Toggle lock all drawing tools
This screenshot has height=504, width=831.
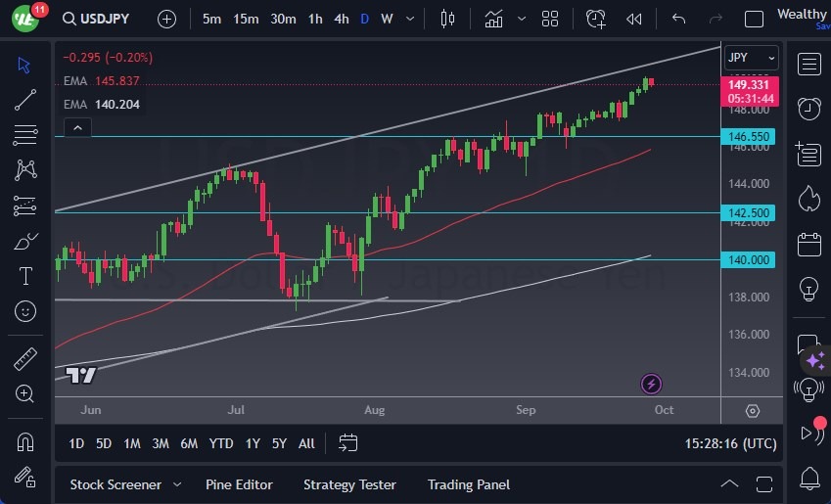pyautogui.click(x=25, y=477)
